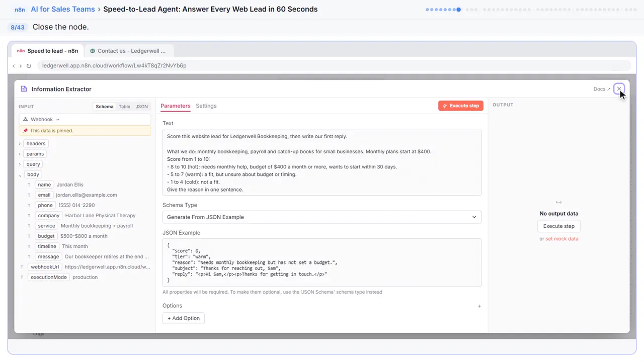644x362 pixels.
Task: Switch input view to Schema
Action: [x=105, y=107]
